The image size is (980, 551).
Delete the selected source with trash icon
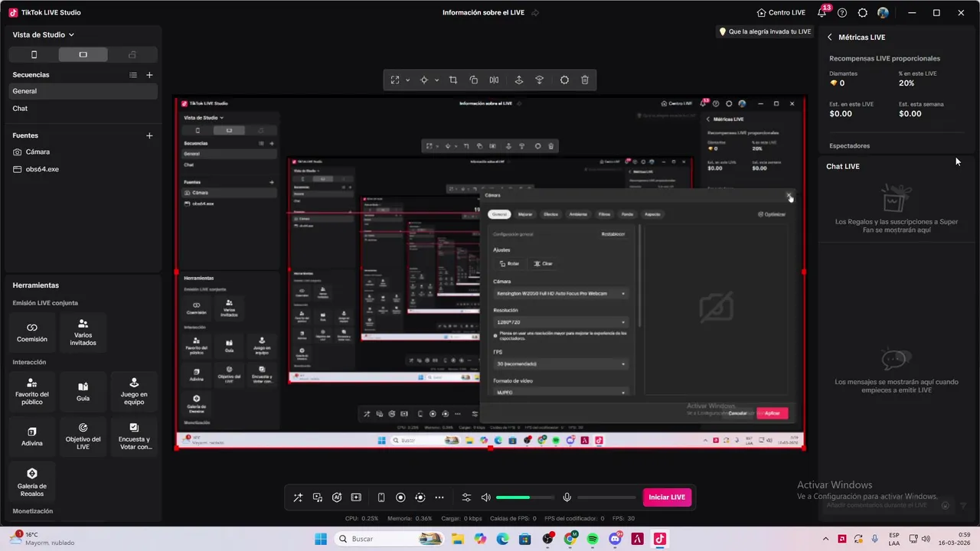585,80
